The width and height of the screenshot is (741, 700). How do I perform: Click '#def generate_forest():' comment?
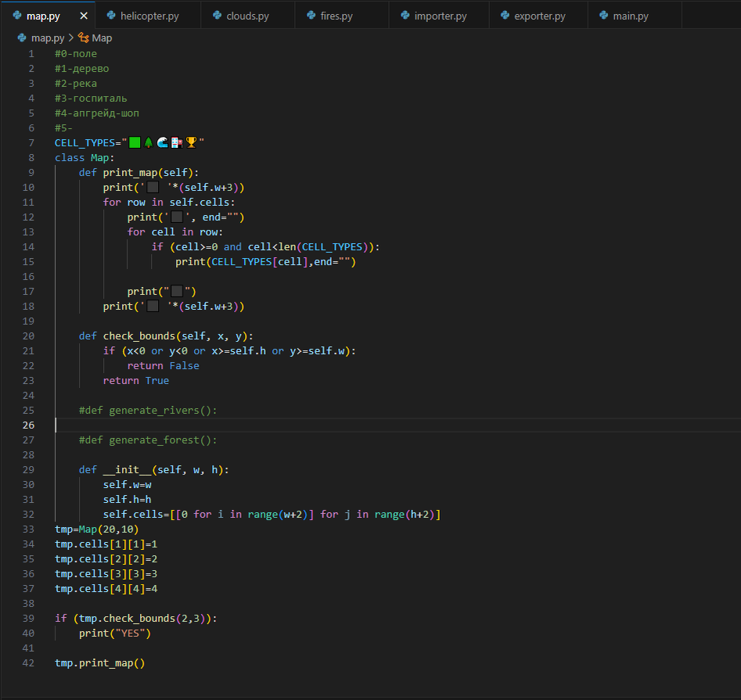tap(148, 440)
